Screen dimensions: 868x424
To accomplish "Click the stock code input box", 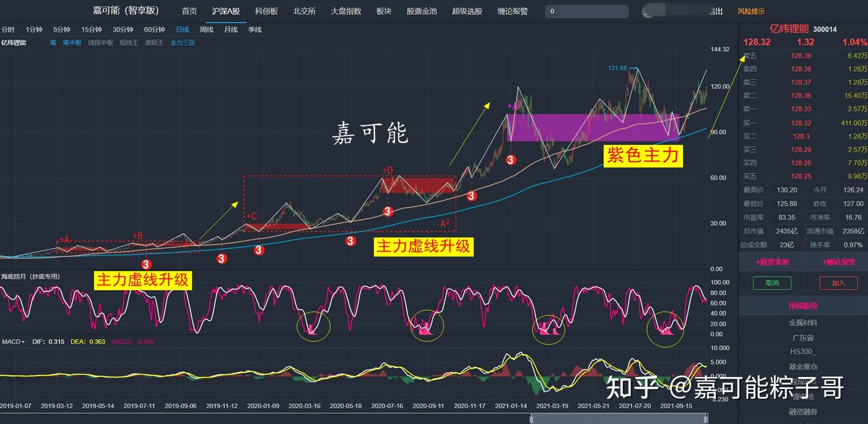I will coord(586,10).
